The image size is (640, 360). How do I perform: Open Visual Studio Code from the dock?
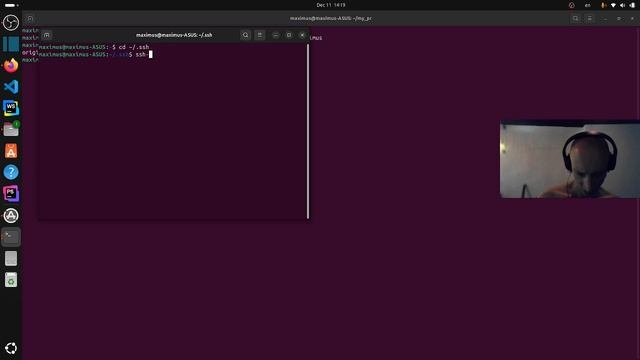11,87
